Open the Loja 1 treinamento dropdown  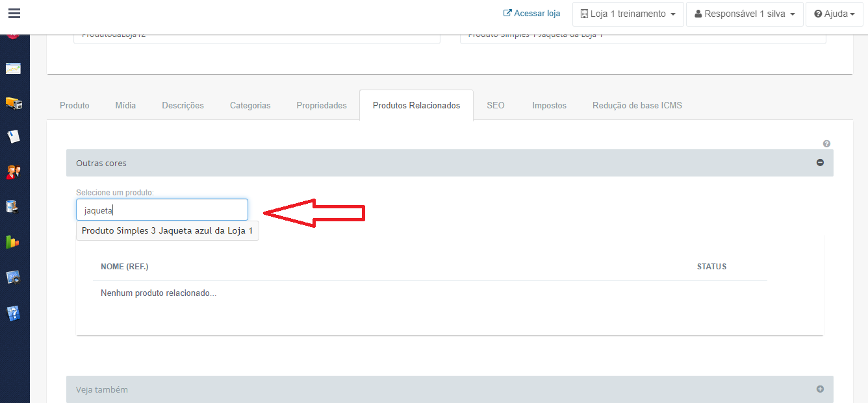628,14
